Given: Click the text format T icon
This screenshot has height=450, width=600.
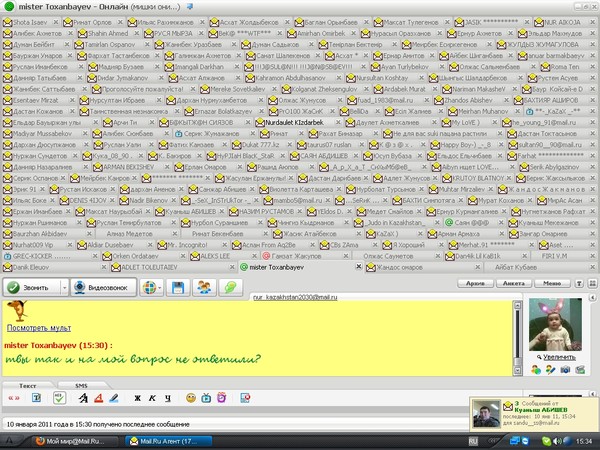Looking at the screenshot, I should tap(36, 398).
